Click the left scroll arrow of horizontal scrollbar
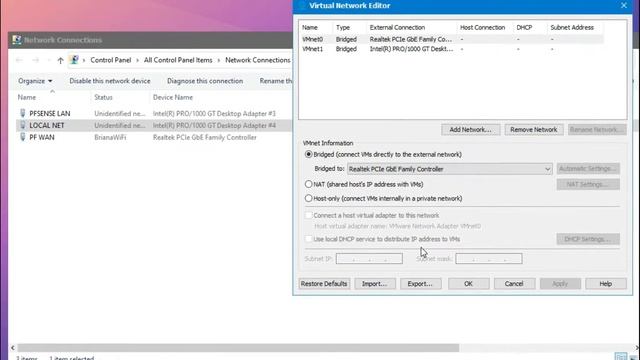This screenshot has height=360, width=640. point(13,348)
